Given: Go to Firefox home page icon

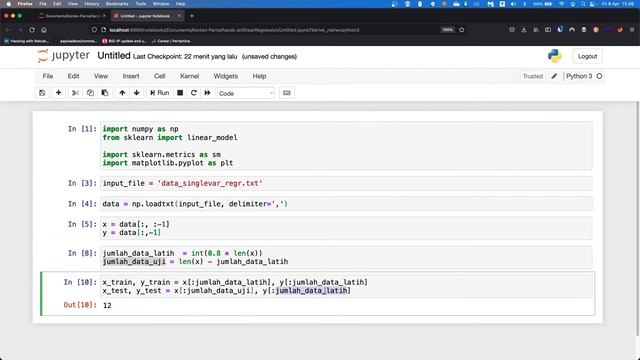Looking at the screenshot, I should click(x=44, y=30).
